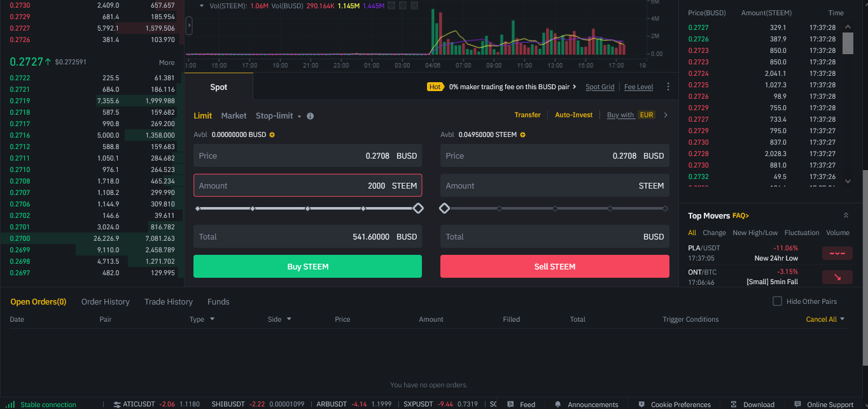Click the plus icon beside the BUSD balance
Image resolution: width=868 pixels, height=409 pixels.
(x=272, y=135)
